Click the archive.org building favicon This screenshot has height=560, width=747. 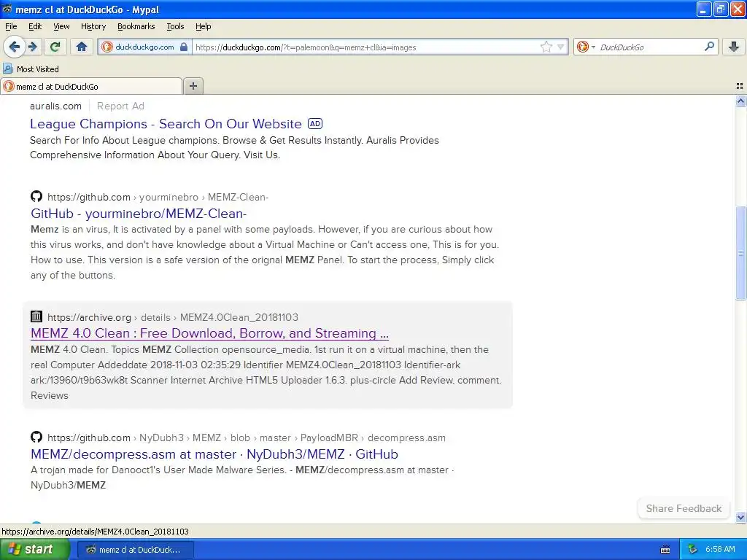tap(36, 316)
